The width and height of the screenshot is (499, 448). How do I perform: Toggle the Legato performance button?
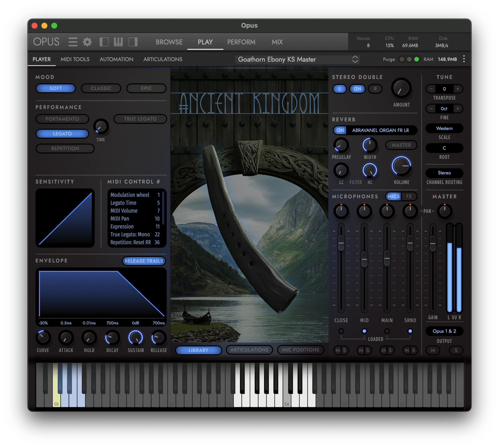click(x=62, y=133)
